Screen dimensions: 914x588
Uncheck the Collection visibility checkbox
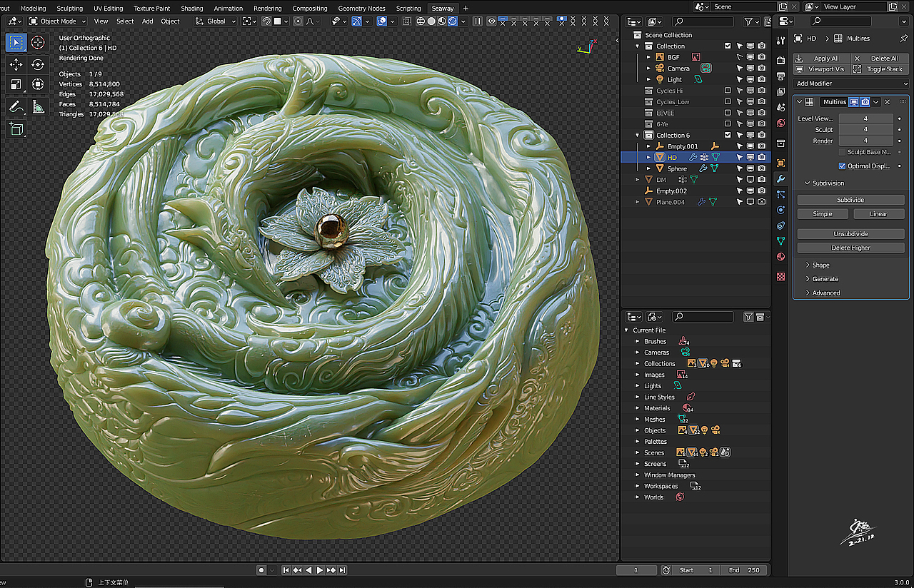pos(728,46)
